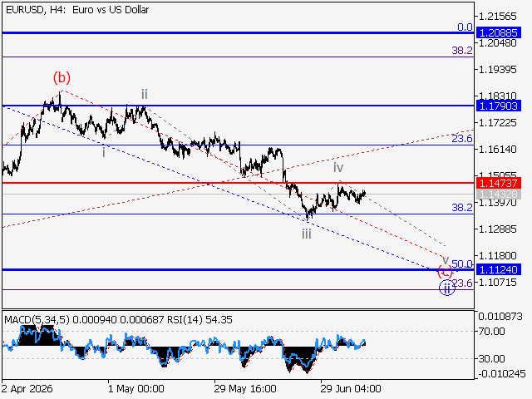532x399 pixels.
Task: Click the 1.12885 price axis label
Action: [x=497, y=229]
